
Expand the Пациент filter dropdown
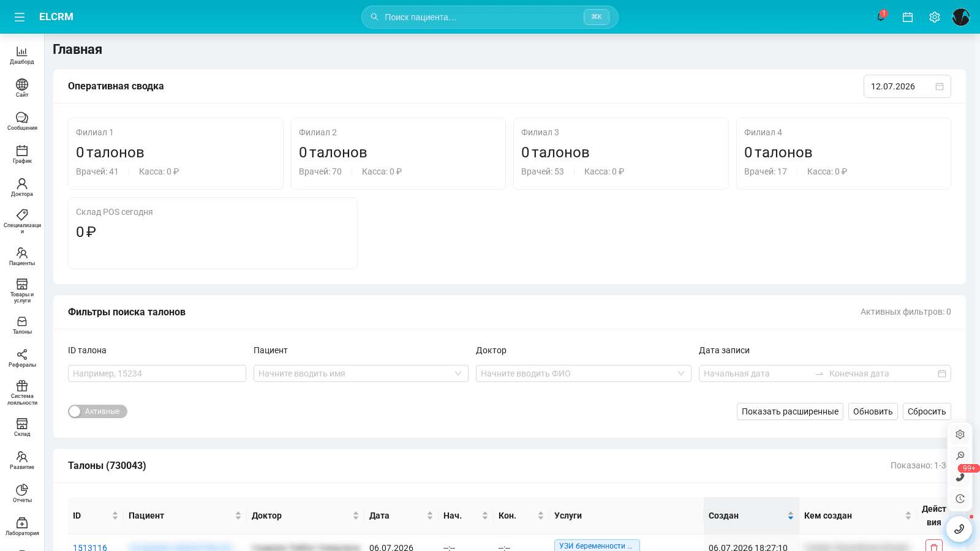(x=361, y=373)
